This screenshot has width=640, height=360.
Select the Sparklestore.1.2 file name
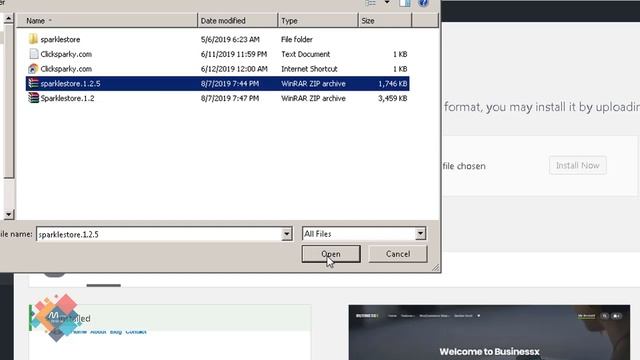point(67,98)
